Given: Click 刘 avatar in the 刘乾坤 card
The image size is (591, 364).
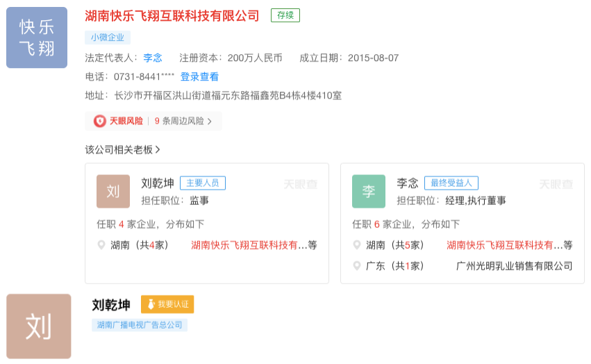Looking at the screenshot, I should [113, 191].
